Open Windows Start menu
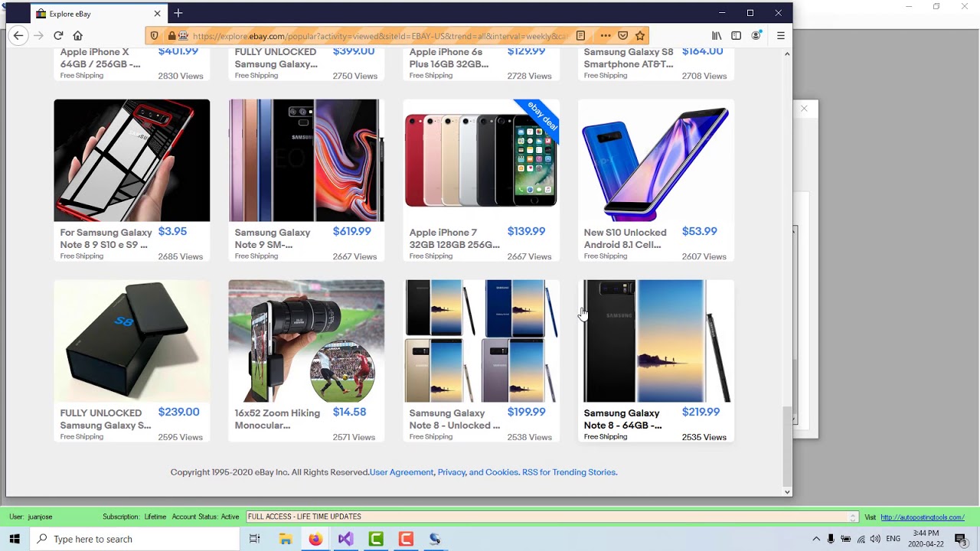The image size is (980, 551). coord(15,539)
